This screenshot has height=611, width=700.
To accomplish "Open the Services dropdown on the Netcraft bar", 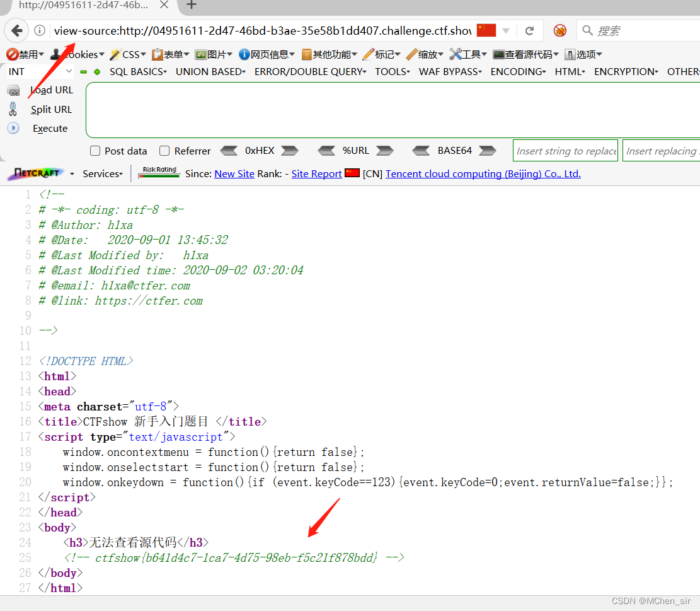I will [102, 173].
